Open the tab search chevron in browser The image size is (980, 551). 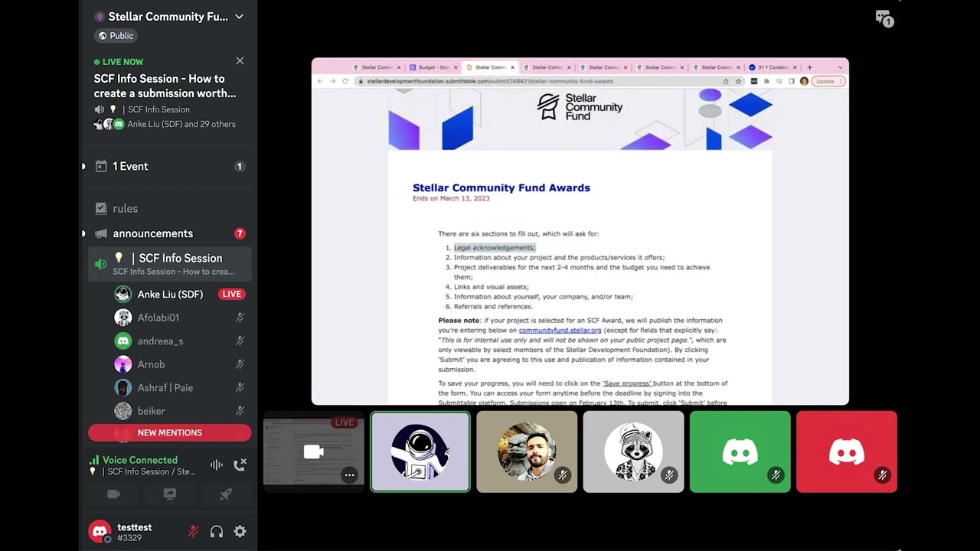pyautogui.click(x=840, y=67)
